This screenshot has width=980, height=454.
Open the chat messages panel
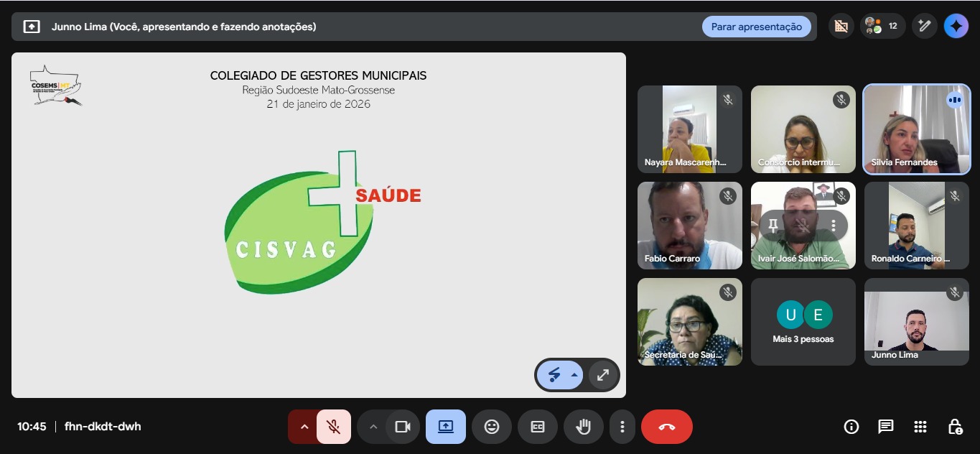point(886,427)
